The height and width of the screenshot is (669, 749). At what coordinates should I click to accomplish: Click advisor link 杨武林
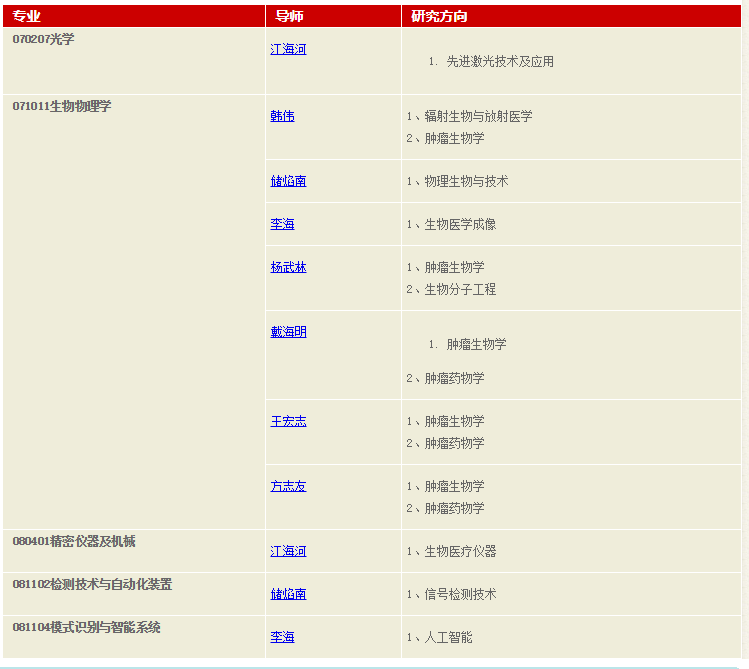coord(288,267)
